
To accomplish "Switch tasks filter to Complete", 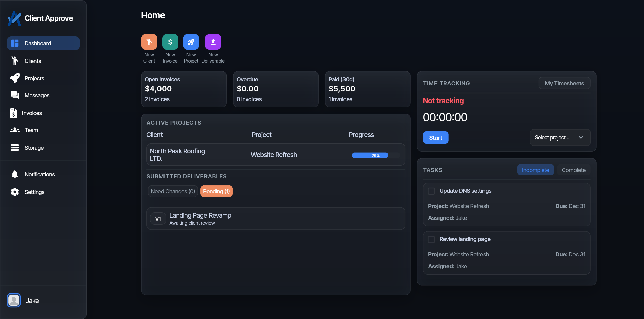I will click(x=573, y=170).
